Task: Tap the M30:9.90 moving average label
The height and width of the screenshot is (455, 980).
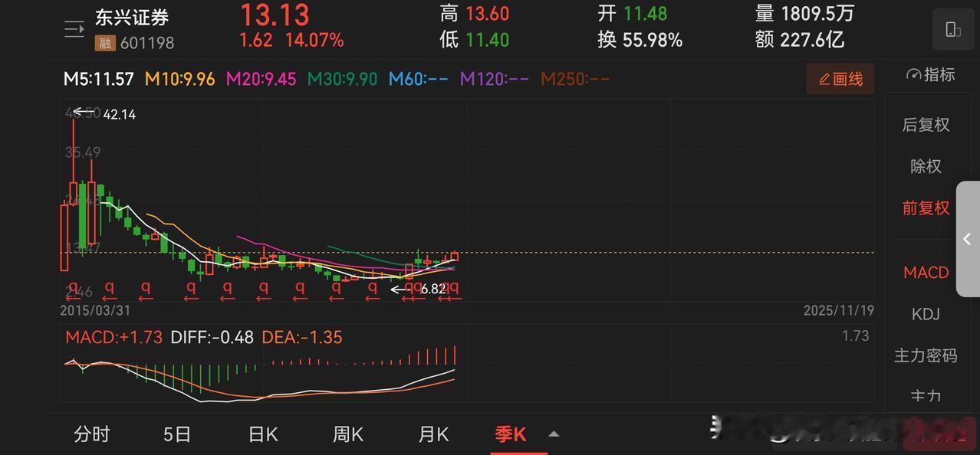Action: [x=343, y=79]
